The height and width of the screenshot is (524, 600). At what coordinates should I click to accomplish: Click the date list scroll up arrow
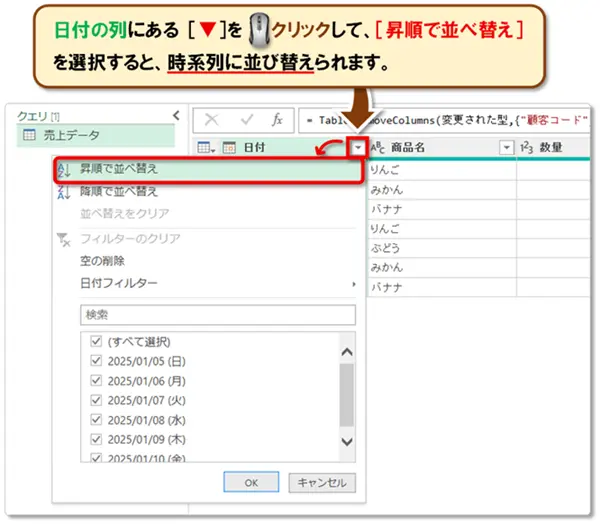click(347, 352)
